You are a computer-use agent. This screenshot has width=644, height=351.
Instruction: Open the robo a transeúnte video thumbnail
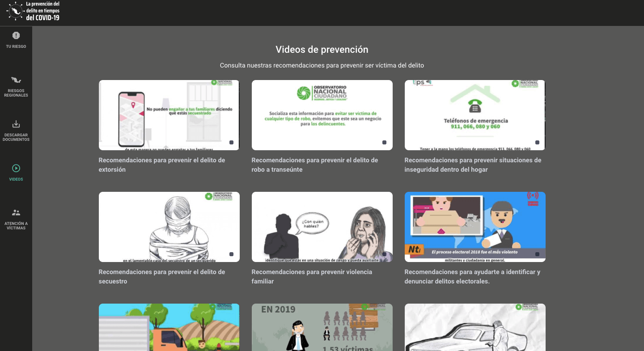coord(322,115)
